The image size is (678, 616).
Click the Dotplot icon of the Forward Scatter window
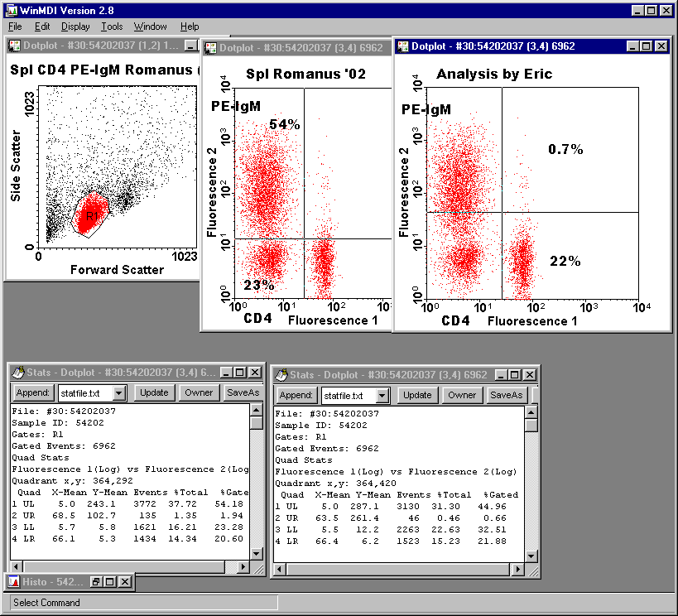(14, 46)
